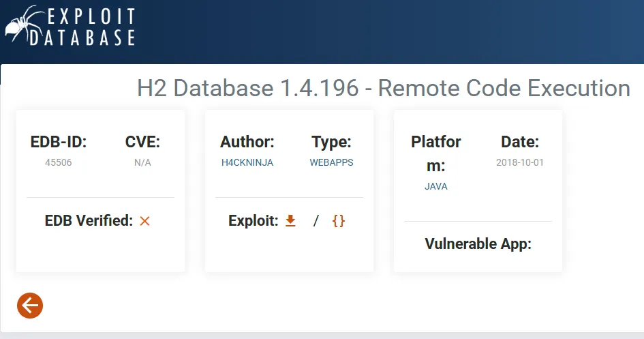This screenshot has width=644, height=339.
Task: Click the Author heading
Action: click(247, 142)
